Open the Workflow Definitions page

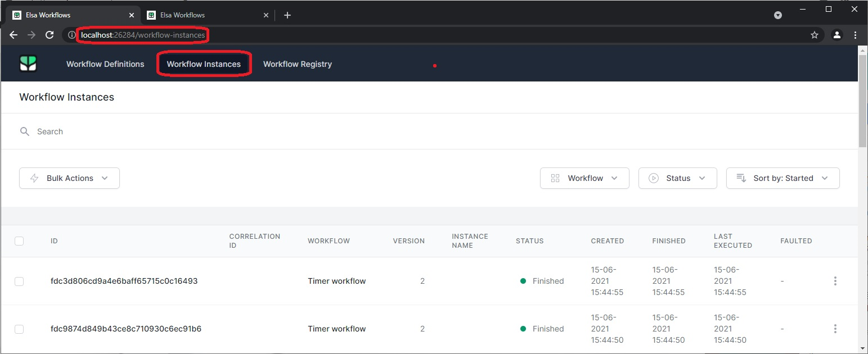[105, 63]
